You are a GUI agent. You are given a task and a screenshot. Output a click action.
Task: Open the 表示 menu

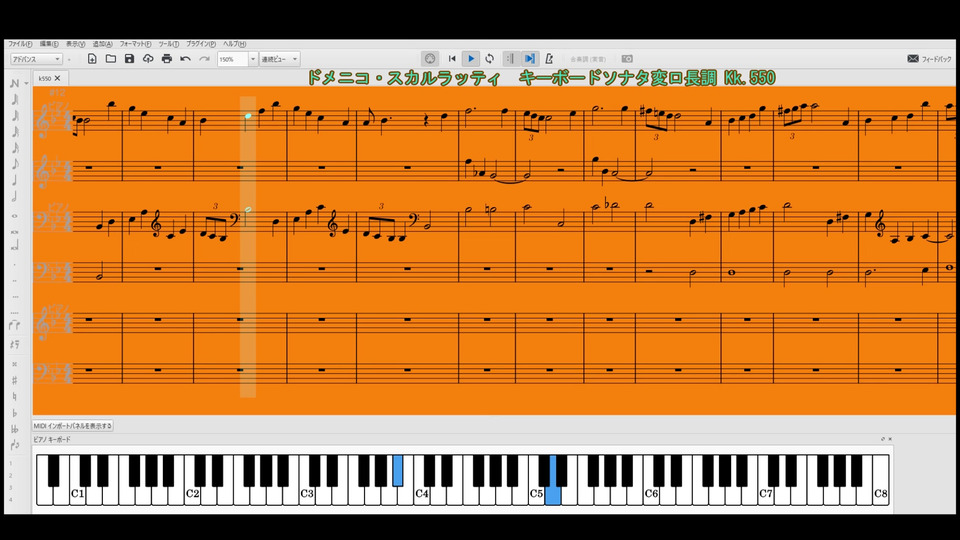(75, 44)
